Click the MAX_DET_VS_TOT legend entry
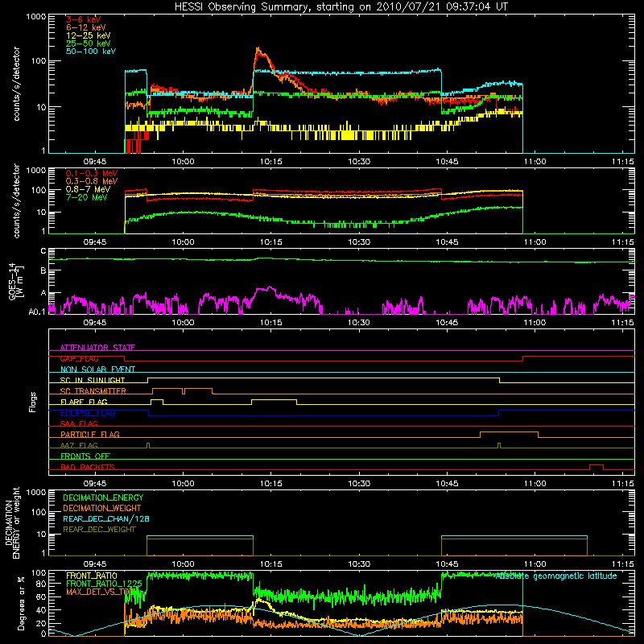644x644 pixels. click(x=99, y=592)
